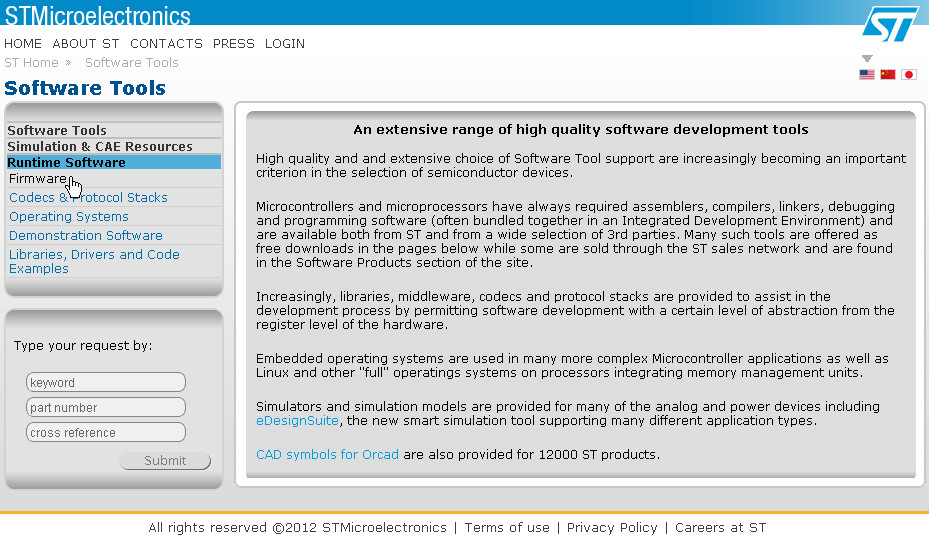
Task: Expand Simulation & CAE Resources section
Action: 100,146
